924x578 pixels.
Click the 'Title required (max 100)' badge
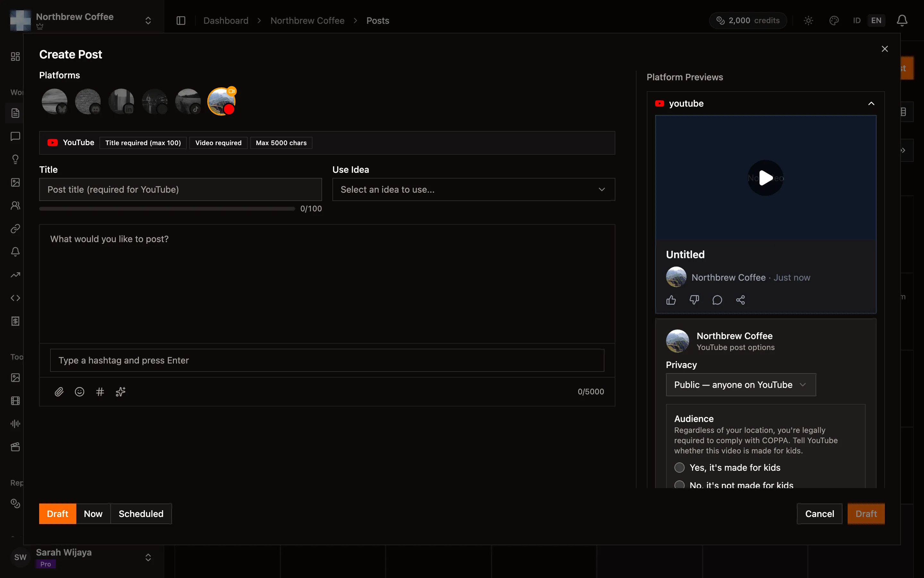[x=143, y=143]
